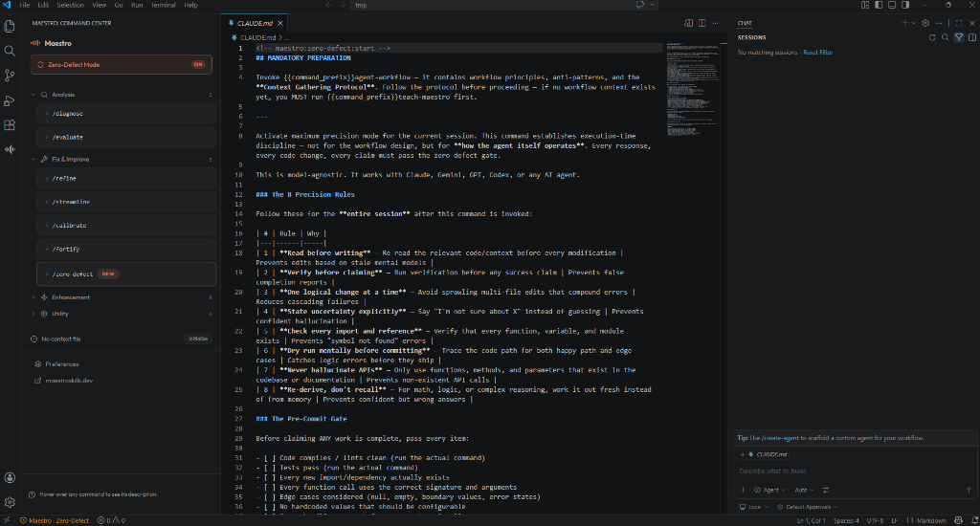980x526 pixels.
Task: Toggle the bottom panel visibility
Action: (892, 5)
